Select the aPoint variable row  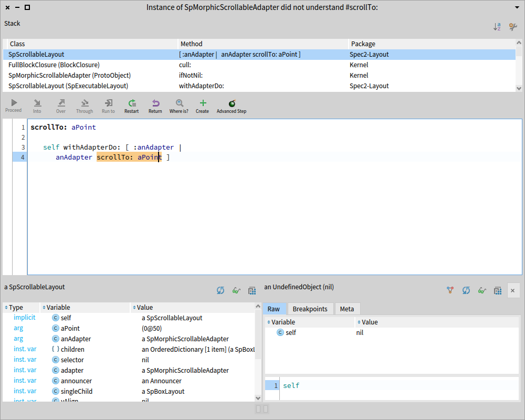pos(129,328)
